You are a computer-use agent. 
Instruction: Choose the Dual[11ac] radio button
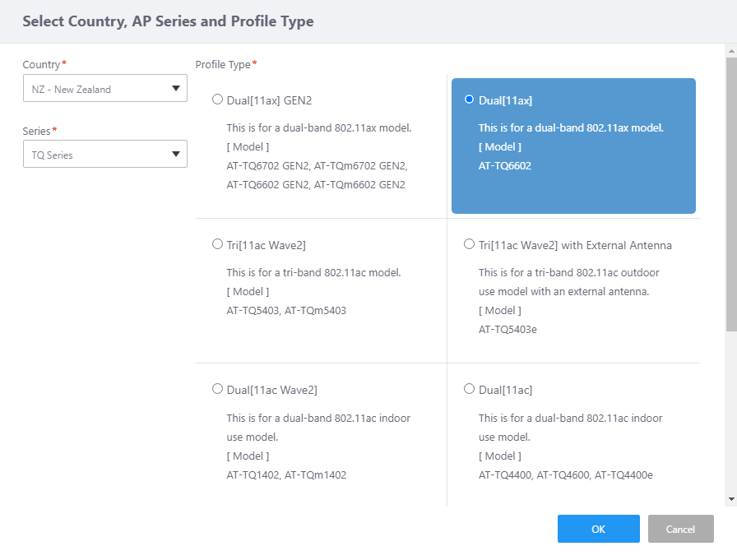469,389
